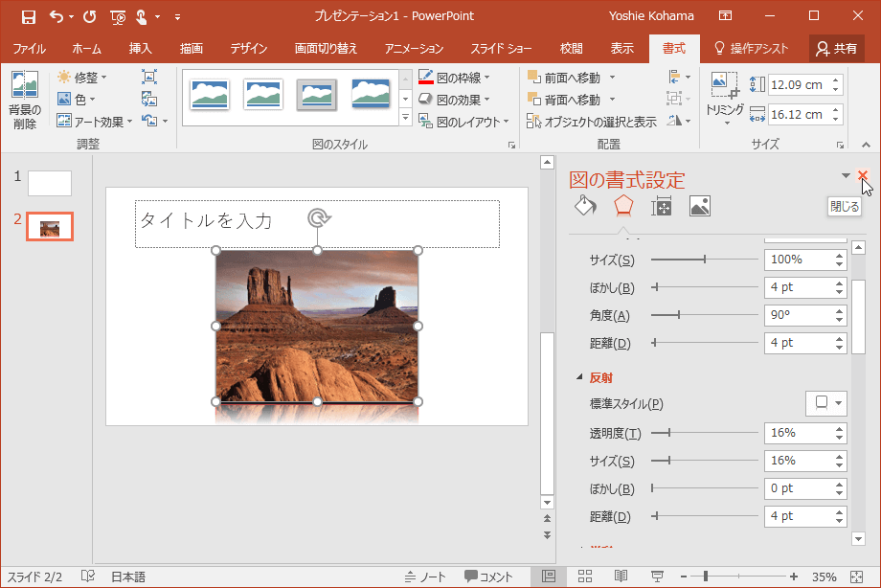
Task: Toggle the Comments (コメント) pane
Action: 489,577
